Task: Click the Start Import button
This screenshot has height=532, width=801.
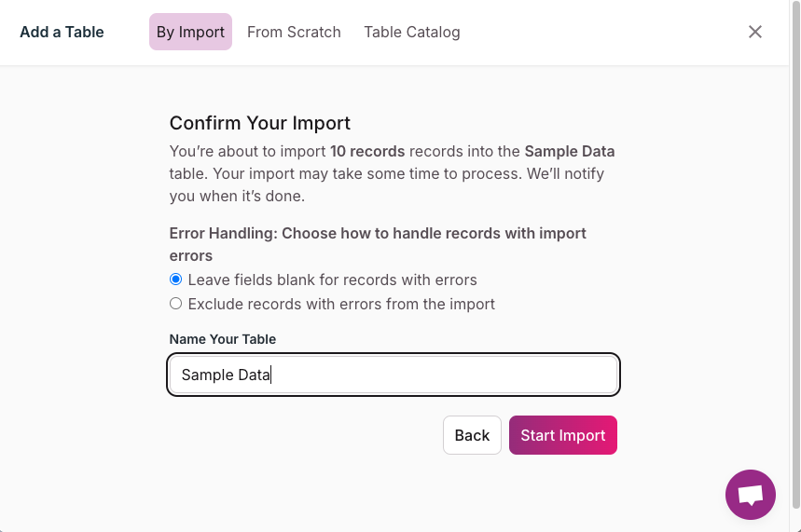Action: [x=563, y=435]
